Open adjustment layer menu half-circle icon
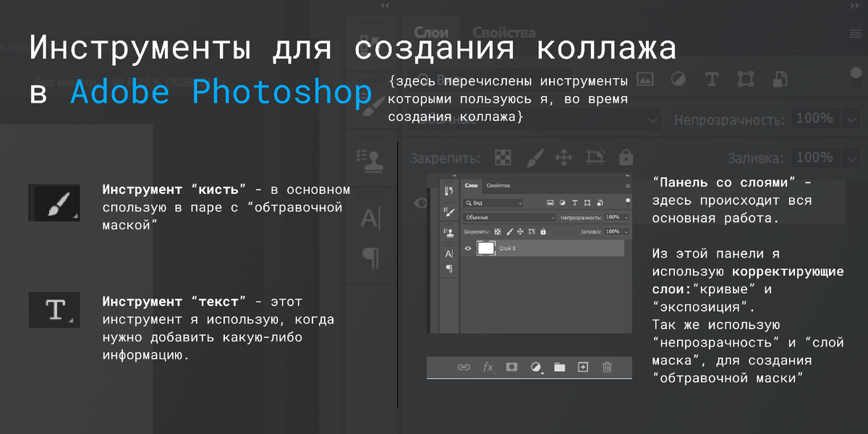 coord(536,367)
